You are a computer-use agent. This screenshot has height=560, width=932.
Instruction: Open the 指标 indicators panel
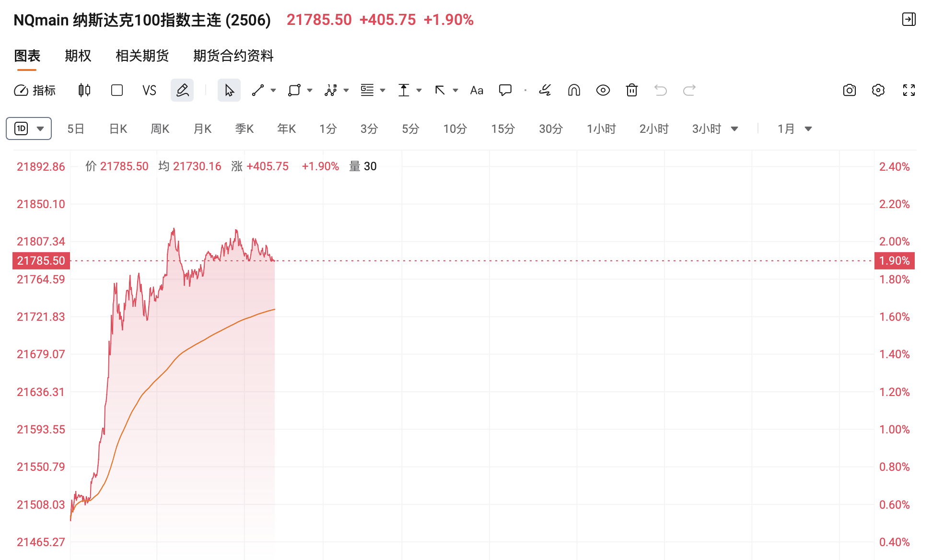click(35, 90)
